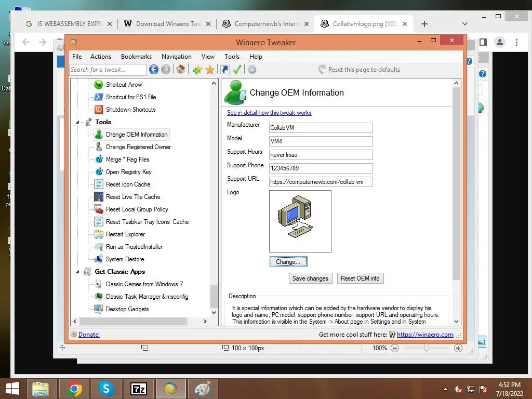Click the zoom slider in image viewer

pos(427,348)
